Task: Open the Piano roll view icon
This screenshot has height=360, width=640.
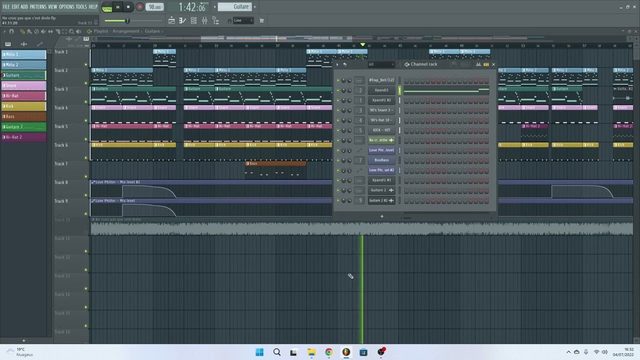Action: 182,20
